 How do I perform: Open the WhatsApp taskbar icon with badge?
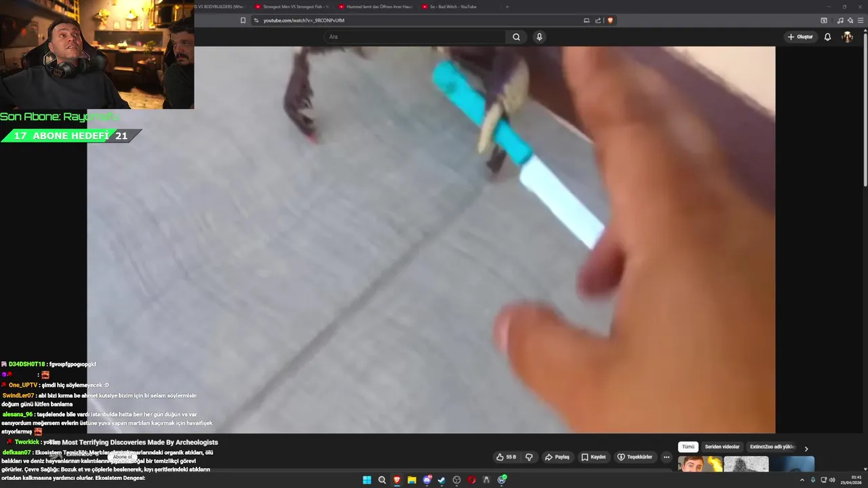click(x=502, y=480)
